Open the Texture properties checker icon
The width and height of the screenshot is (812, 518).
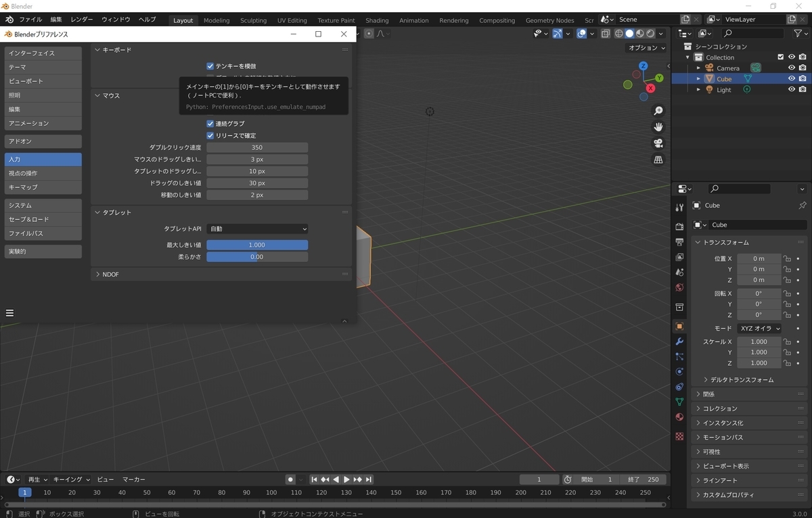click(679, 436)
